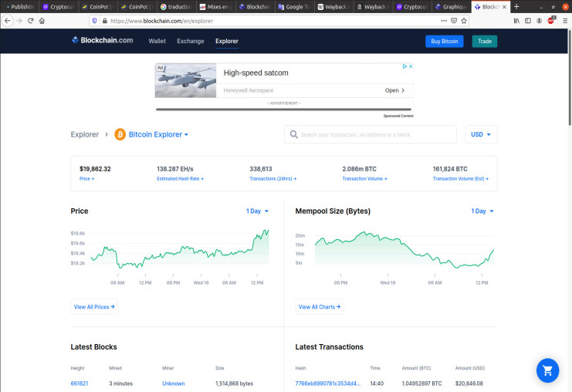Click the View All Prices button

coord(94,307)
